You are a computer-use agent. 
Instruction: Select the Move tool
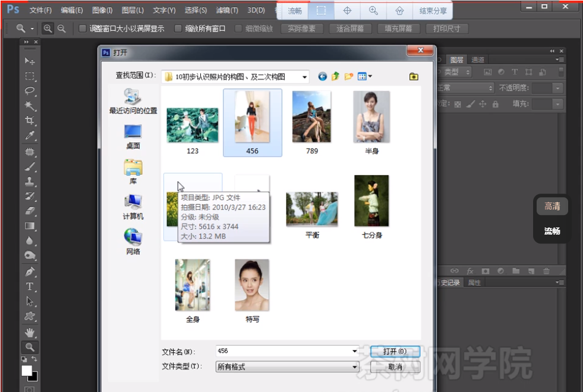[30, 59]
